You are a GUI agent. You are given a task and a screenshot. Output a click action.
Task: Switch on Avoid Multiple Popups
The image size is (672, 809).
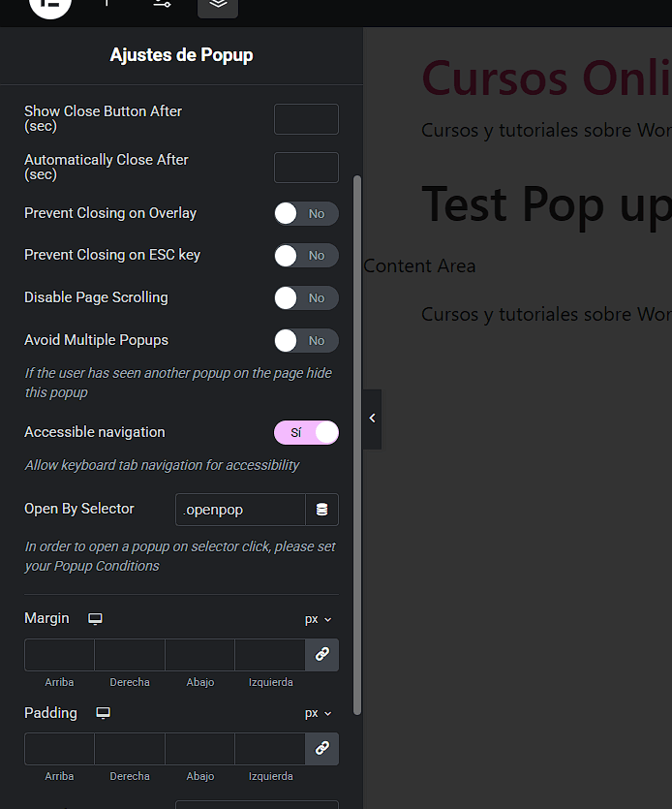[x=305, y=341]
